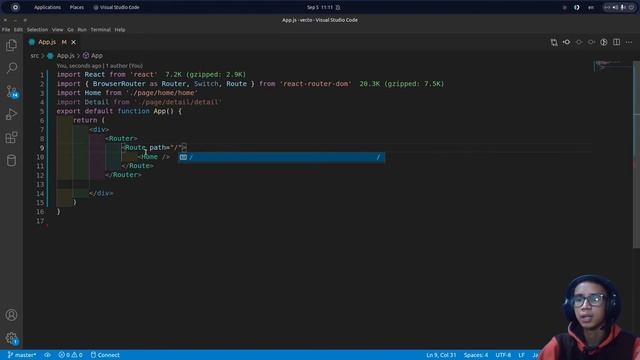
Task: Click the <Home /> element on line 10
Action: click(x=154, y=157)
